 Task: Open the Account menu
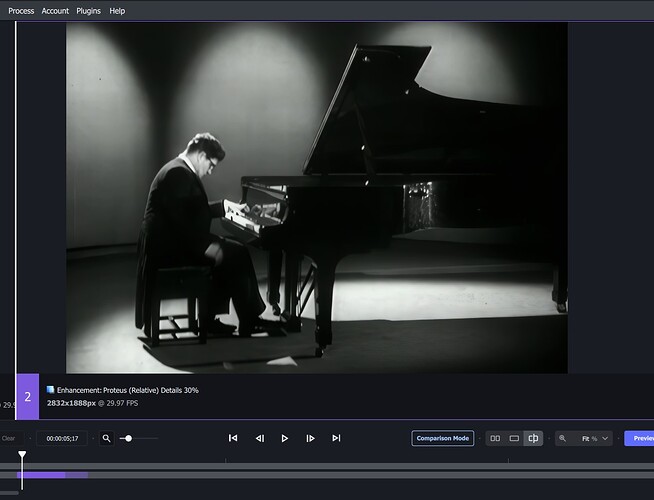[55, 10]
